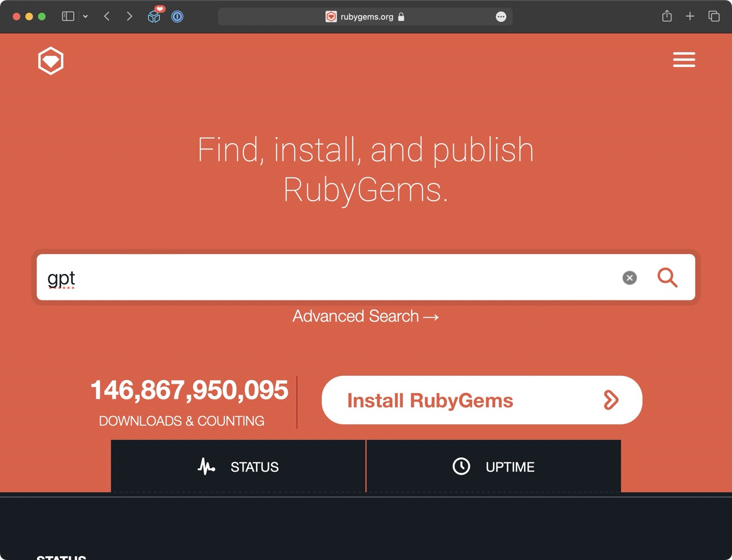The height and width of the screenshot is (560, 732).
Task: Click the 1Password extension icon
Action: click(x=177, y=17)
